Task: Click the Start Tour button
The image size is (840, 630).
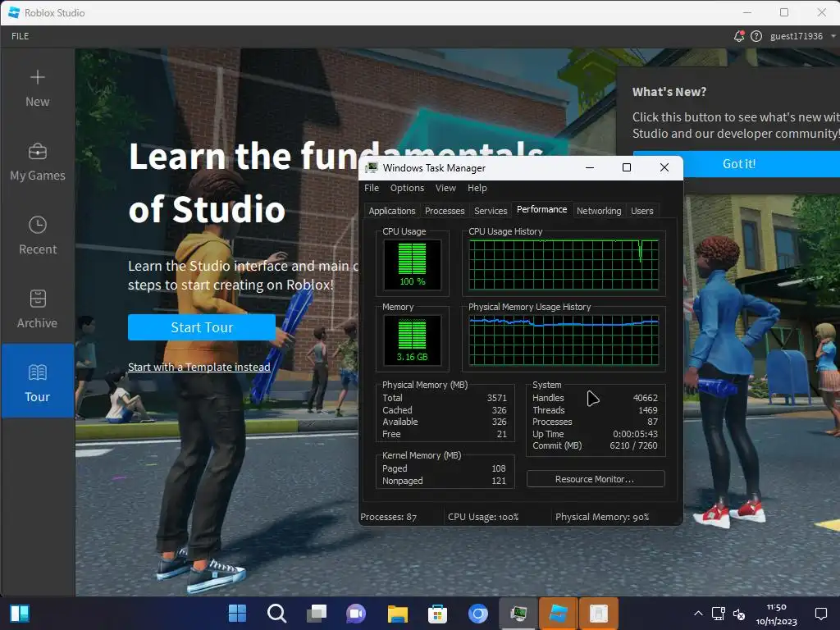Action: pos(202,327)
